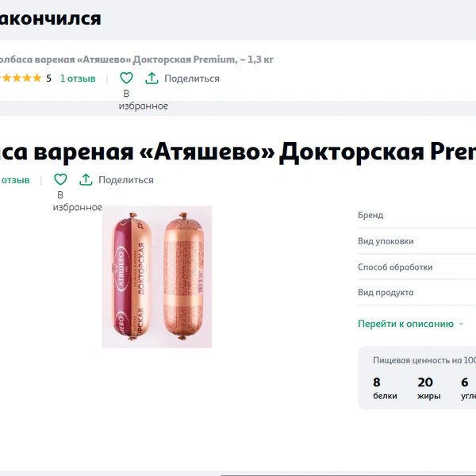The height and width of the screenshot is (476, 476).
Task: Click 'Поделиться' text in the sticky header
Action: point(192,79)
